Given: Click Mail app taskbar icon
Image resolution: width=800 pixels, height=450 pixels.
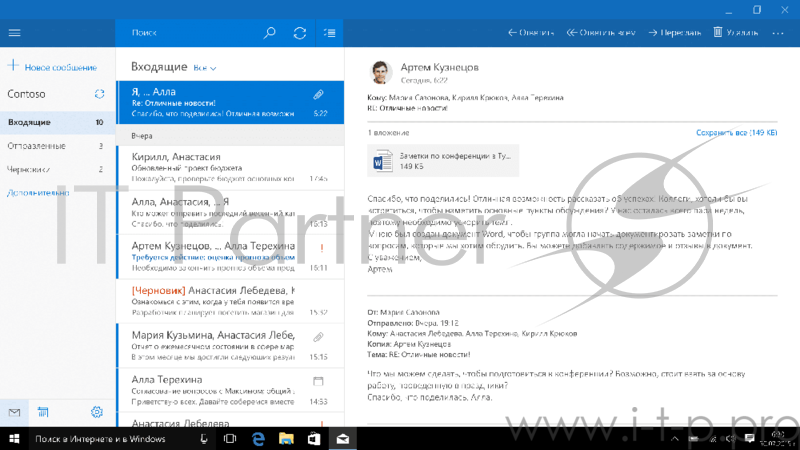Looking at the screenshot, I should pyautogui.click(x=343, y=439).
